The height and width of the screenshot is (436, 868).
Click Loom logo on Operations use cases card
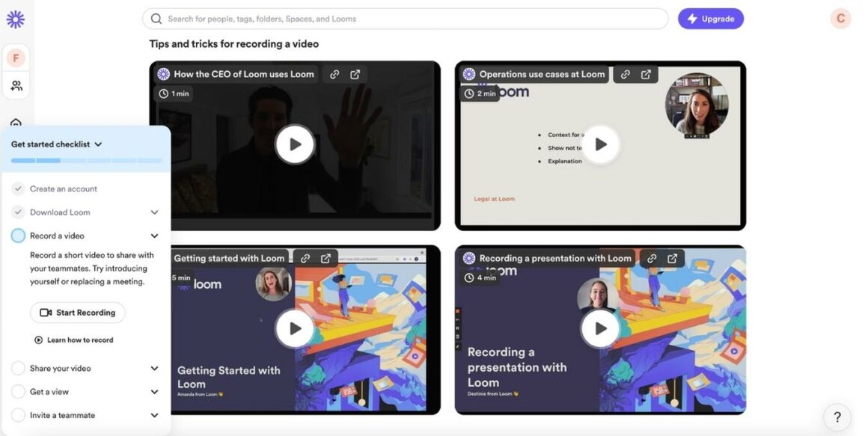[469, 74]
